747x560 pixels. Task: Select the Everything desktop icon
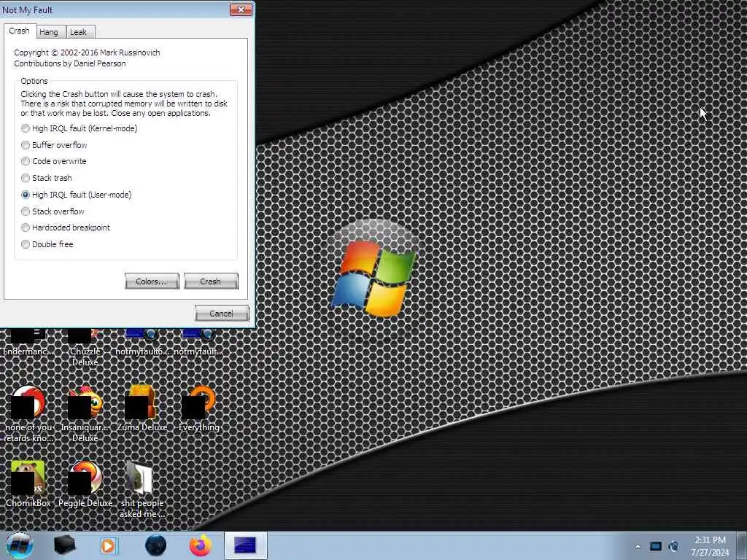click(198, 408)
